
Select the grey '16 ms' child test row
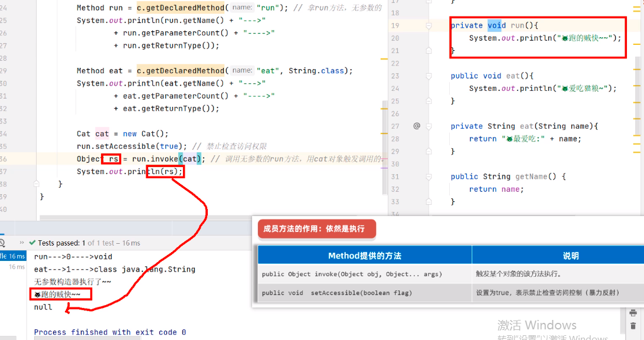click(17, 267)
